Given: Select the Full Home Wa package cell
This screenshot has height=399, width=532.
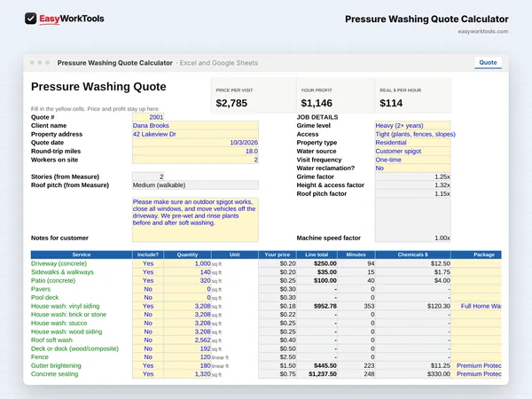Looking at the screenshot, I should [476, 306].
